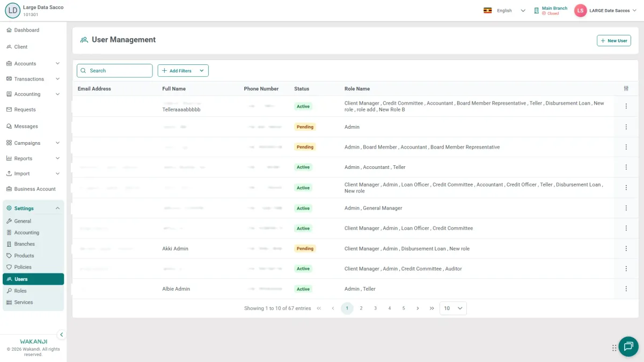Image resolution: width=644 pixels, height=362 pixels.
Task: Open the chat support widget
Action: point(628,346)
